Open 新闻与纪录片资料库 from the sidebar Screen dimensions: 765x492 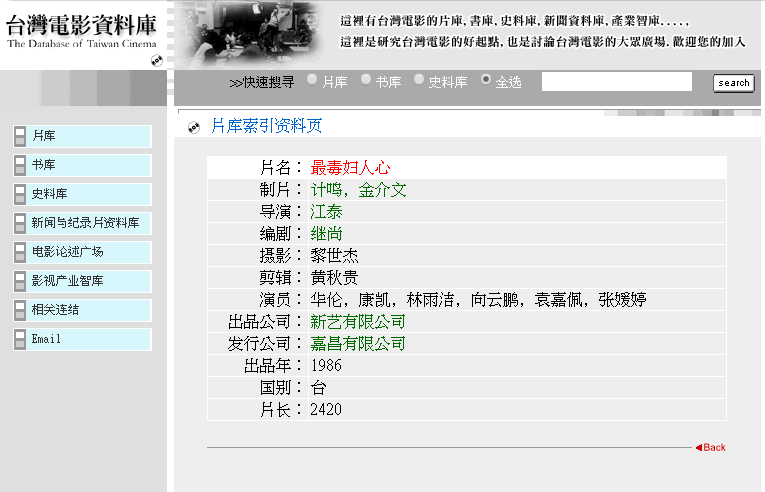pyautogui.click(x=85, y=223)
